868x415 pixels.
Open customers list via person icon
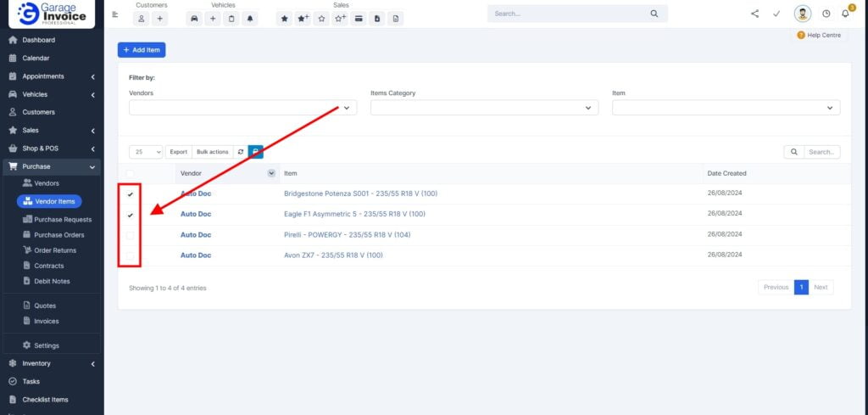point(142,19)
